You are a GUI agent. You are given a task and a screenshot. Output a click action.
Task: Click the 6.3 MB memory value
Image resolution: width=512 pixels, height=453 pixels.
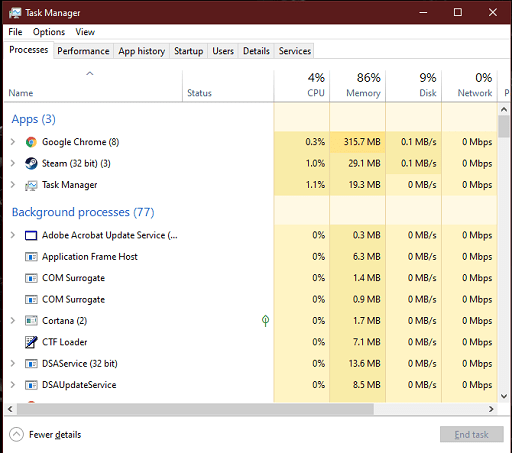(367, 257)
